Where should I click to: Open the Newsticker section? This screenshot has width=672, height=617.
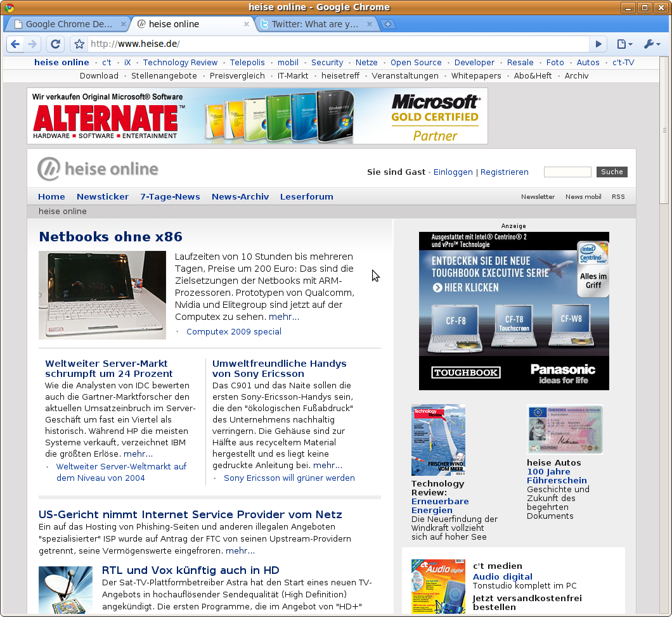[103, 196]
